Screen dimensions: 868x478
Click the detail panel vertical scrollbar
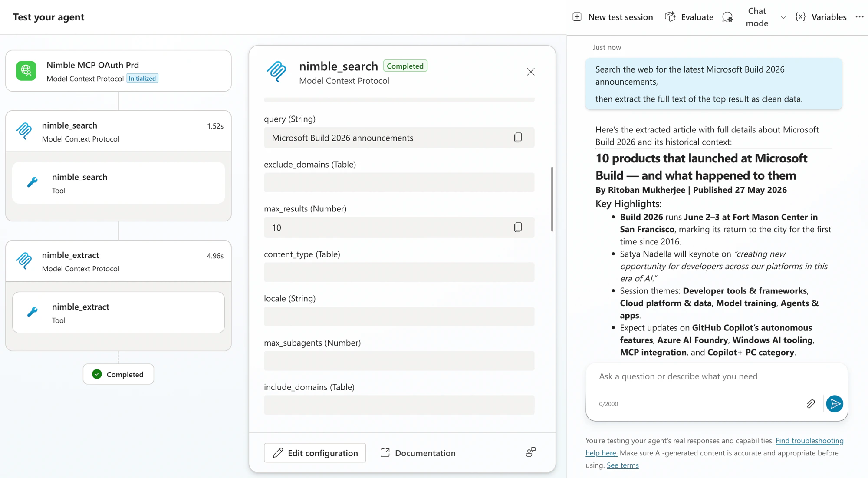pyautogui.click(x=552, y=199)
